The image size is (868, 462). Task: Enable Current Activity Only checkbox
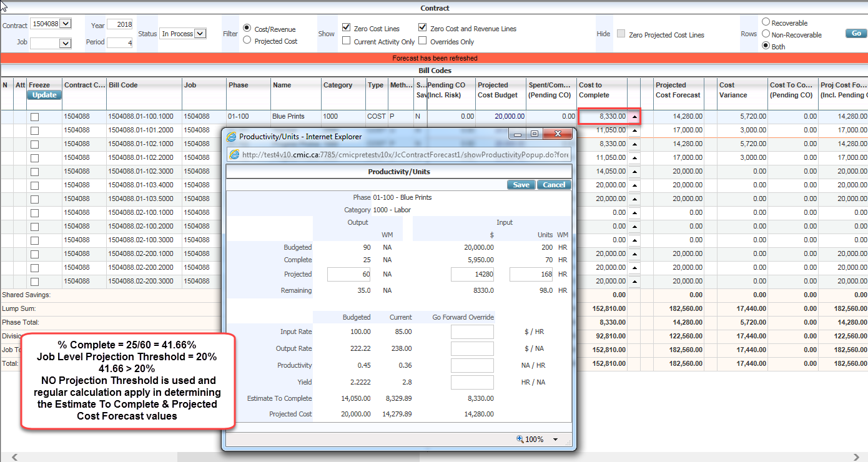click(347, 41)
